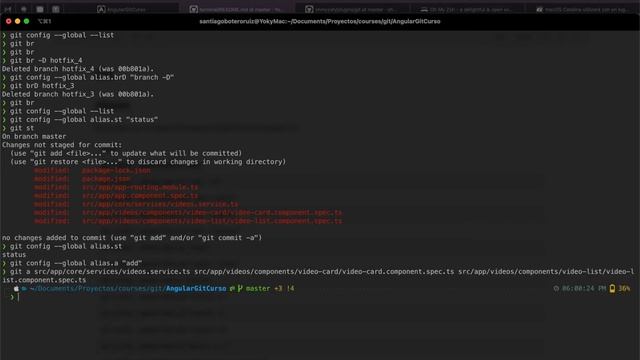Click the yellow minimize window button
The image size is (640, 360).
[x=18, y=21]
